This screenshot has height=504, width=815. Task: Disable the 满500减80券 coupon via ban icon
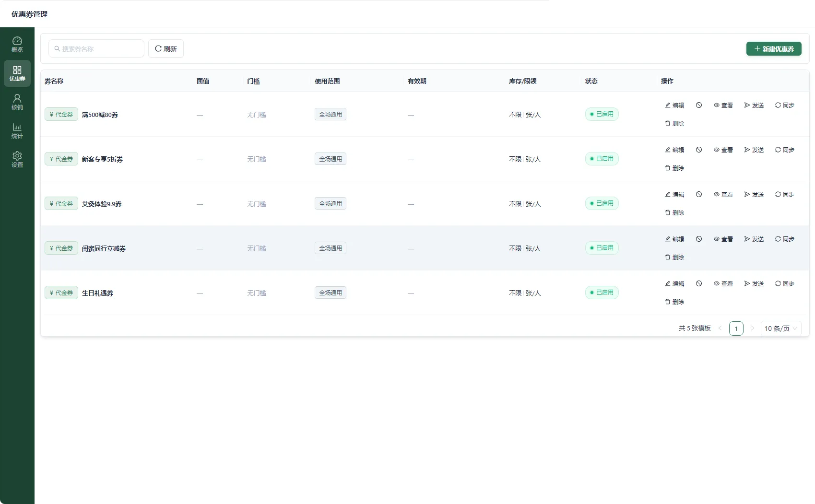click(699, 105)
